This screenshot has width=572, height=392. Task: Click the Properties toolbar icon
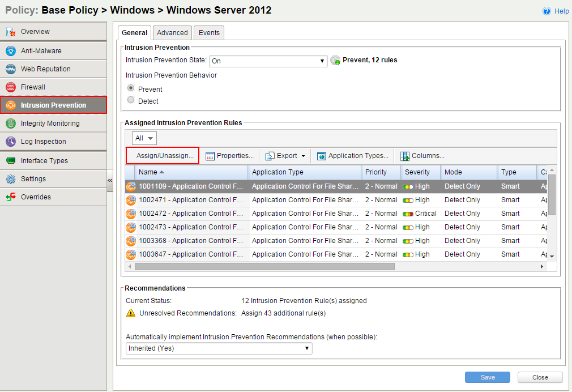(x=210, y=156)
